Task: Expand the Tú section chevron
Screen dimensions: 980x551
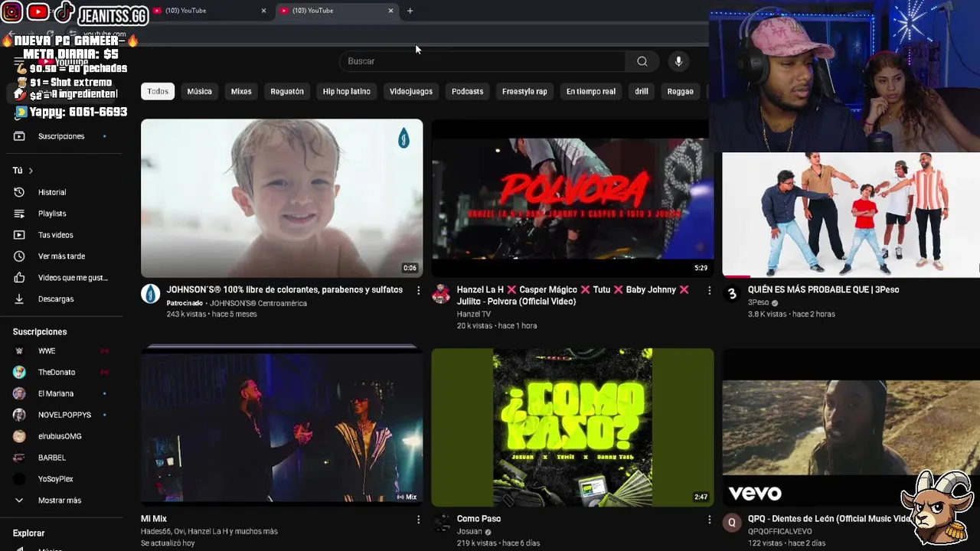Action: click(x=31, y=171)
